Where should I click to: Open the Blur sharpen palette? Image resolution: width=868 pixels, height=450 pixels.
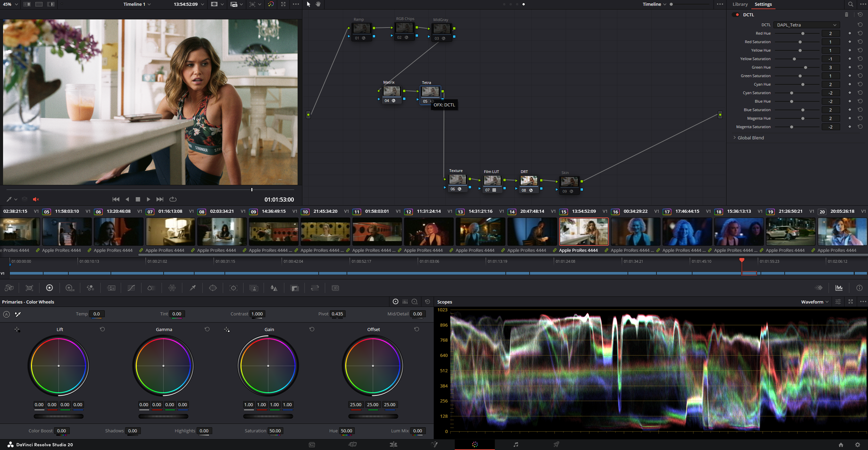pyautogui.click(x=274, y=288)
